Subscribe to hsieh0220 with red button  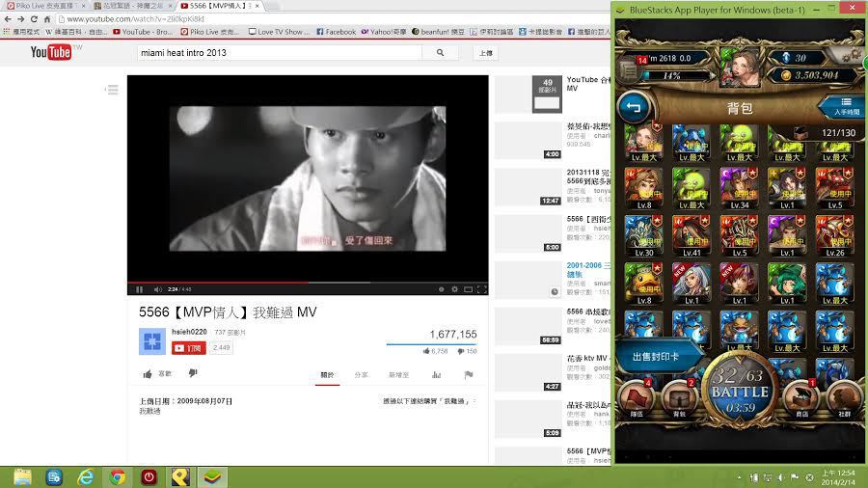pyautogui.click(x=189, y=348)
